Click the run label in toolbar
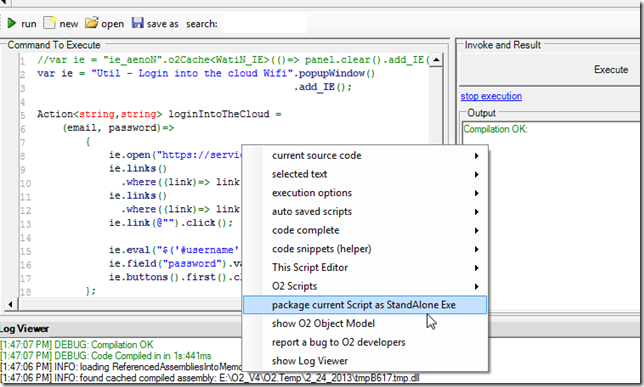 point(29,24)
